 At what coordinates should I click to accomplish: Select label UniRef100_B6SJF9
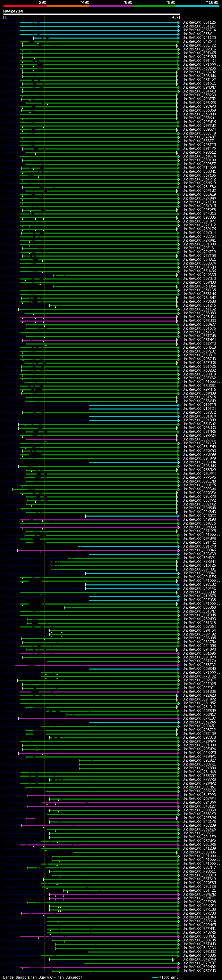[x=199, y=133]
